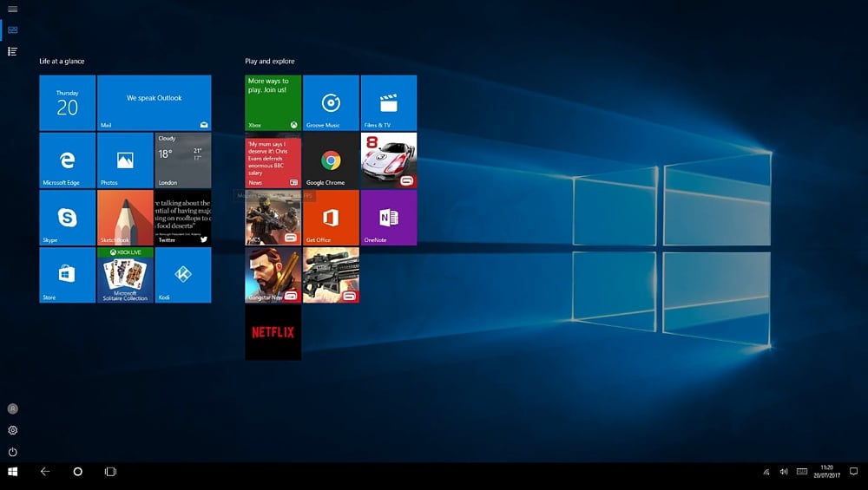
Task: Open Task View from the taskbar
Action: 110,472
